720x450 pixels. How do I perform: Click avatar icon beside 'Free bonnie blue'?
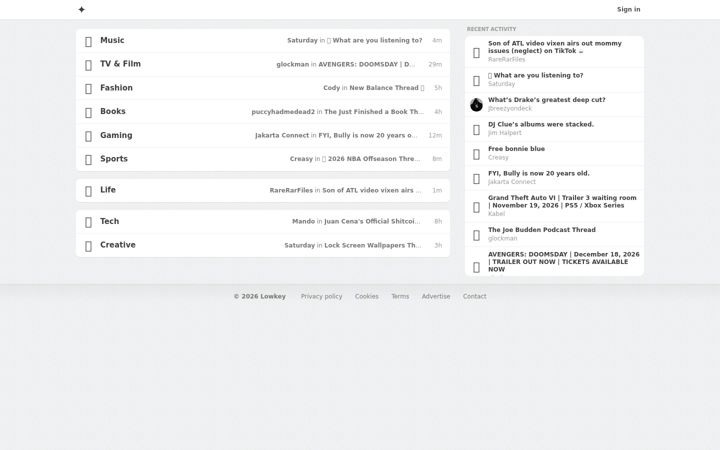[x=476, y=154]
